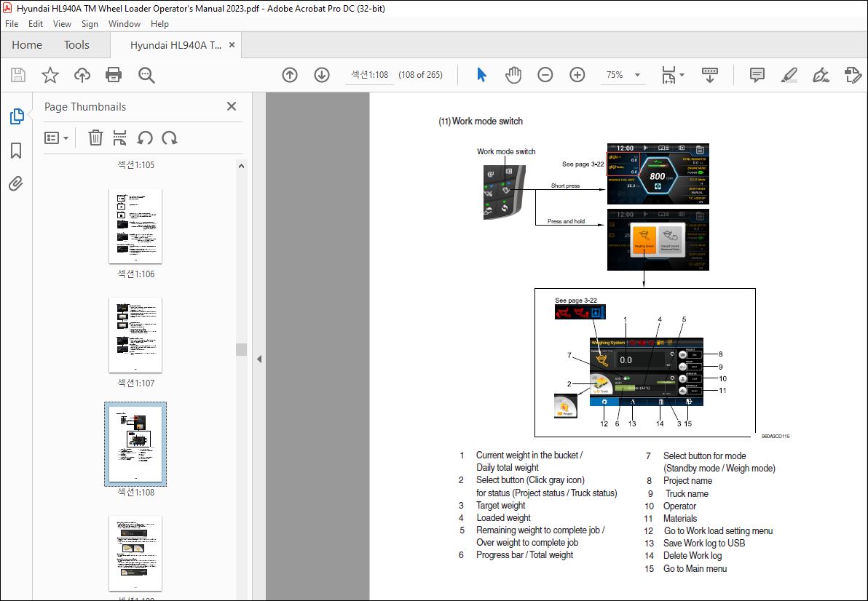
Task: Open the Bookmarks panel
Action: click(16, 150)
